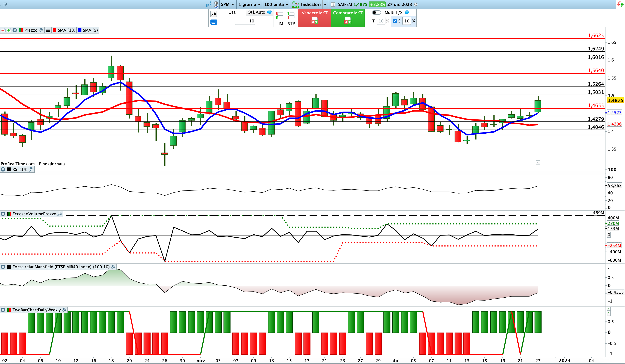Click the 1,5640 red level label
625x364 pixels.
596,70
